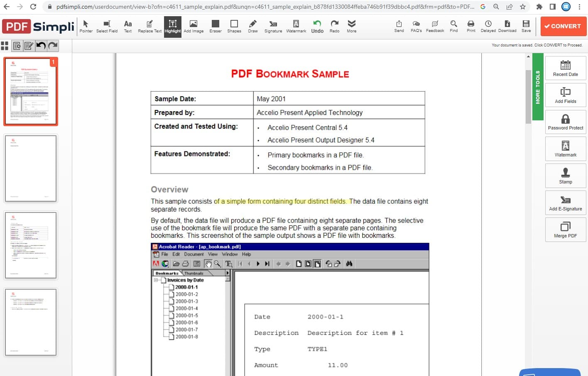The height and width of the screenshot is (376, 588).
Task: Open the Add Image tool
Action: 194,26
